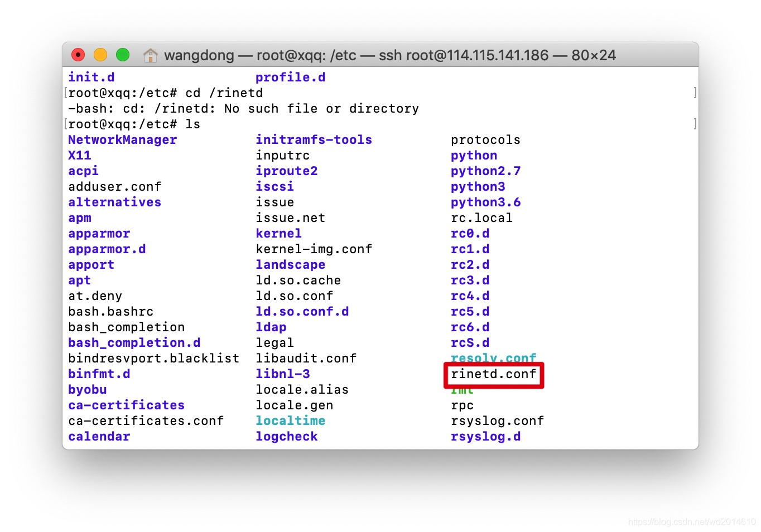Viewport: 761px width, 532px height.
Task: Click the python2.7 directory name
Action: (x=486, y=171)
